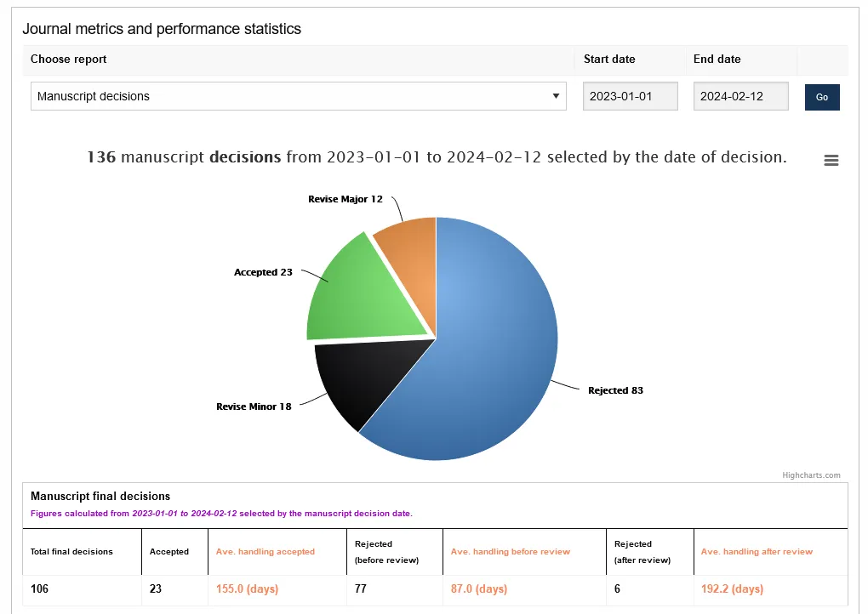Click the "Ave. handling accepted" column header
The height and width of the screenshot is (614, 868).
click(x=266, y=552)
